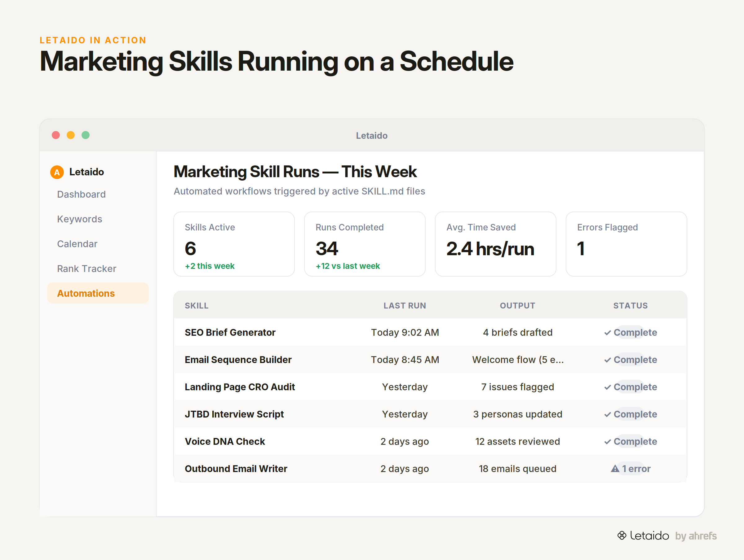Sort by the SKILL column header
The height and width of the screenshot is (560, 744).
197,305
